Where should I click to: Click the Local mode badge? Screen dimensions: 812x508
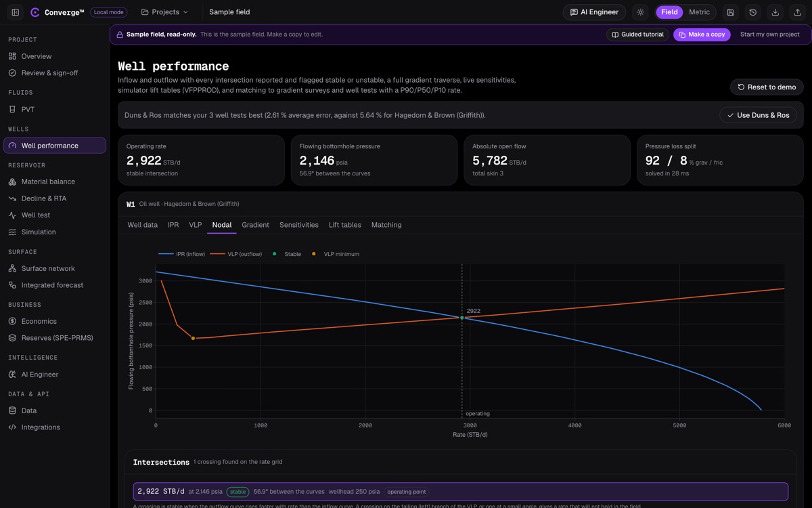coord(109,12)
